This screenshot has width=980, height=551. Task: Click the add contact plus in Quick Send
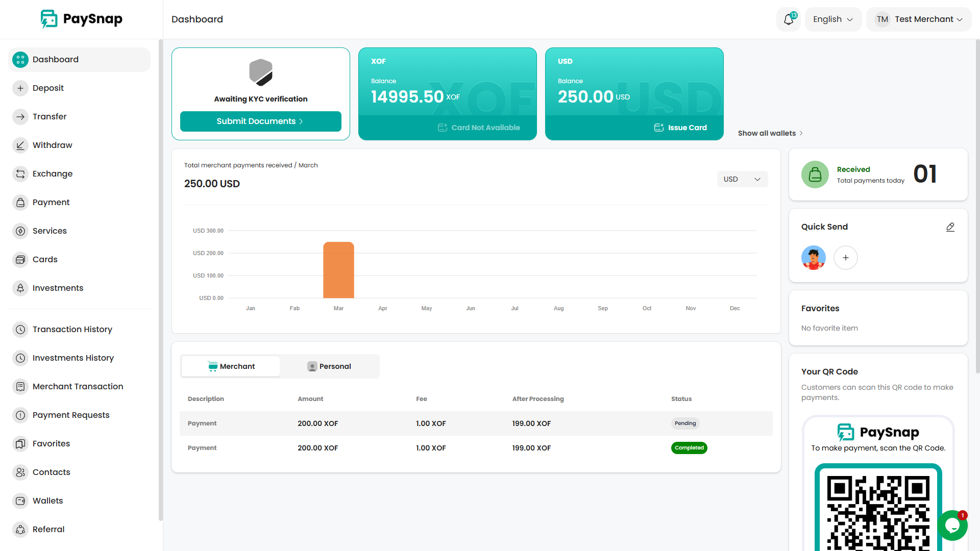tap(845, 258)
